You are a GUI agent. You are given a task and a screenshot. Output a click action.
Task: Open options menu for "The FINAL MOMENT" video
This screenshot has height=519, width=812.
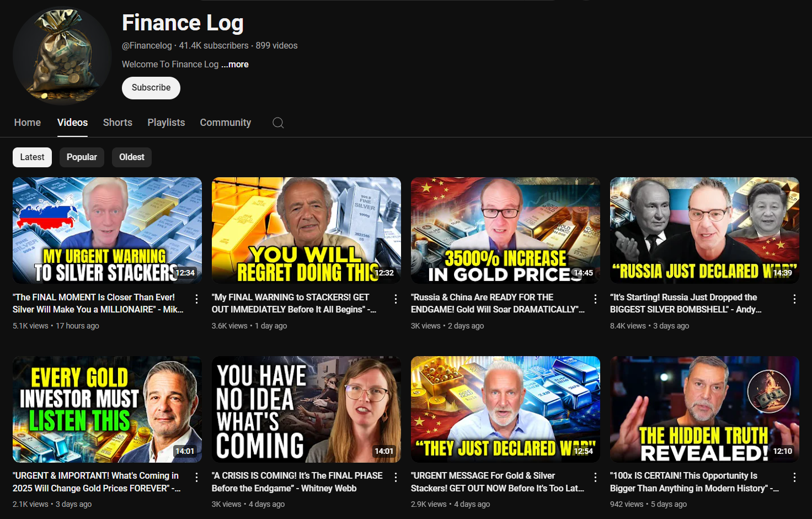[x=196, y=299]
